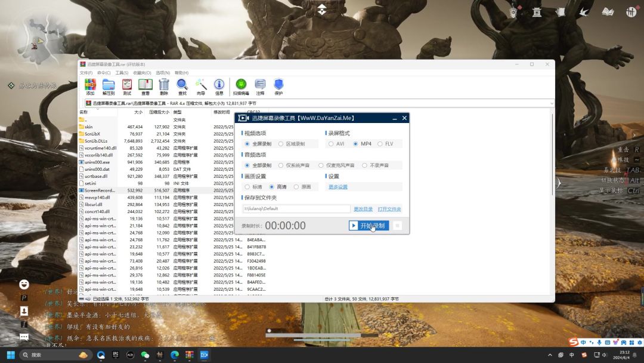Select 全部录制 audio option

coord(258,165)
